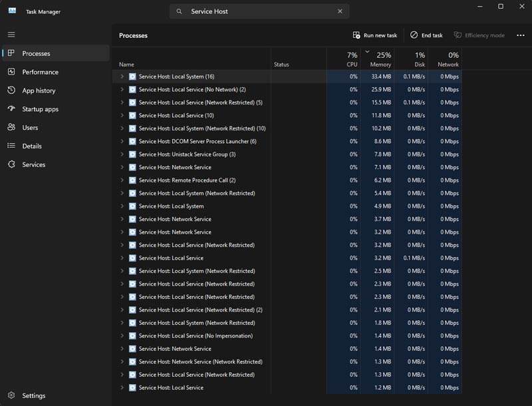This screenshot has width=532, height=406.
Task: Expand Remote Procedure Call (2)
Action: pos(122,180)
